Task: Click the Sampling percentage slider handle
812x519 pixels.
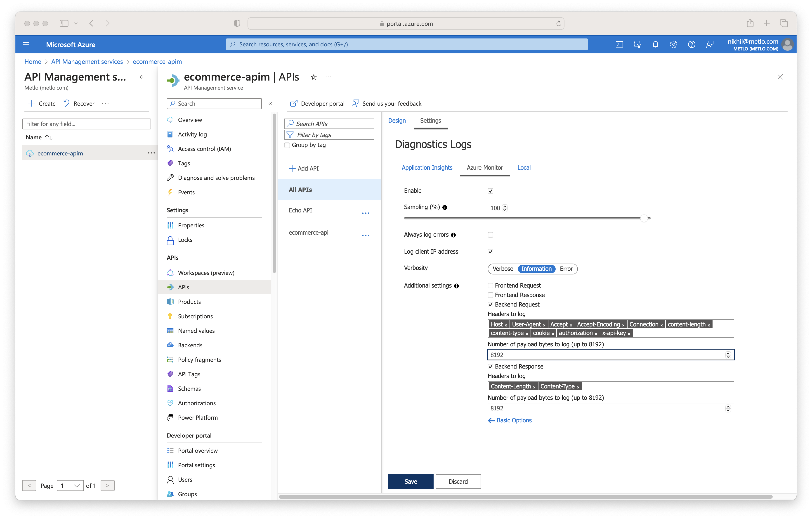Action: (644, 218)
